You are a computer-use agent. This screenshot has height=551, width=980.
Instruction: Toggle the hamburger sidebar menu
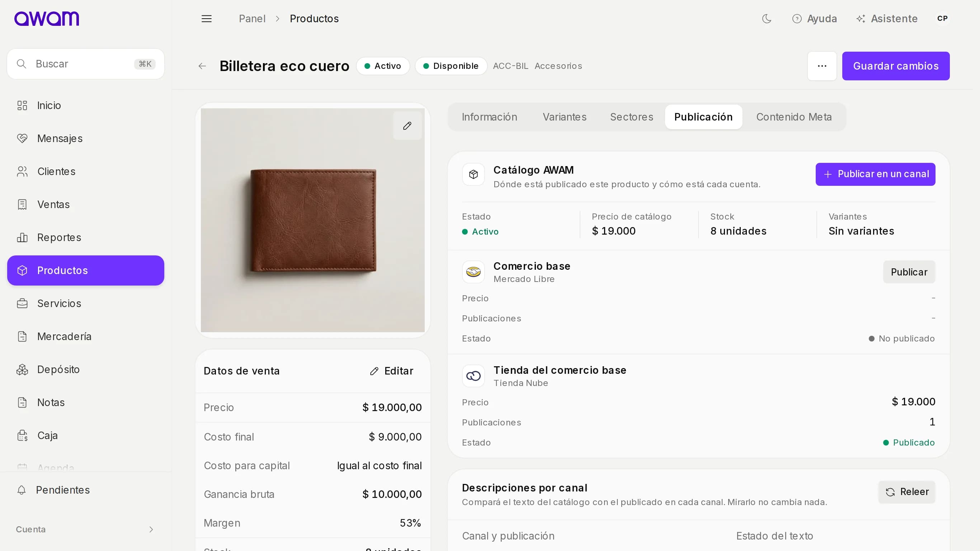[x=207, y=19]
